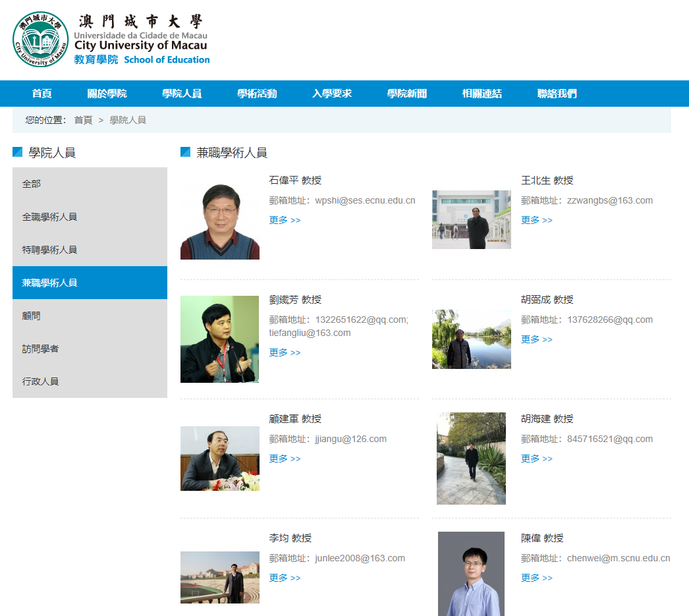Click the name 胡弼成 教授
Viewport: 689px width, 616px height.
547,300
